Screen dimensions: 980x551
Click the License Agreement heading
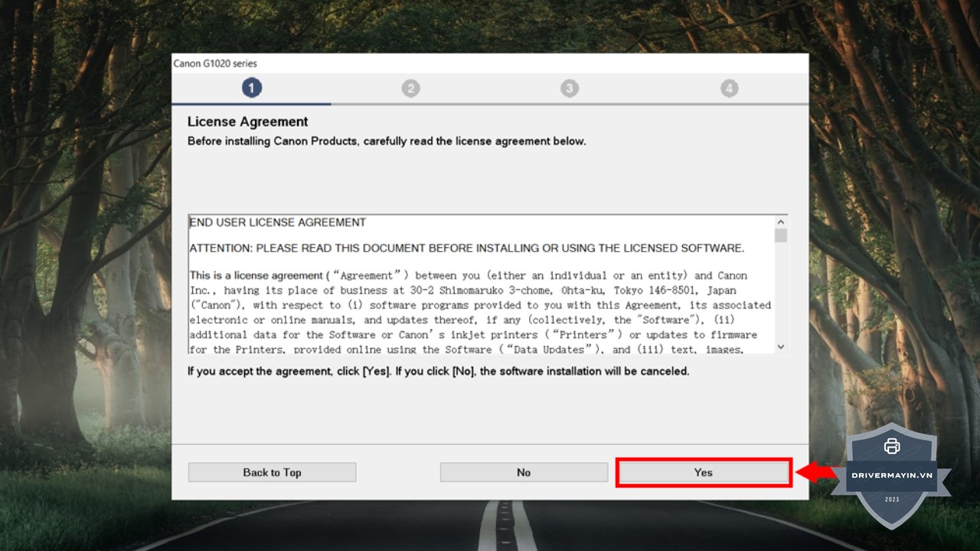point(247,122)
